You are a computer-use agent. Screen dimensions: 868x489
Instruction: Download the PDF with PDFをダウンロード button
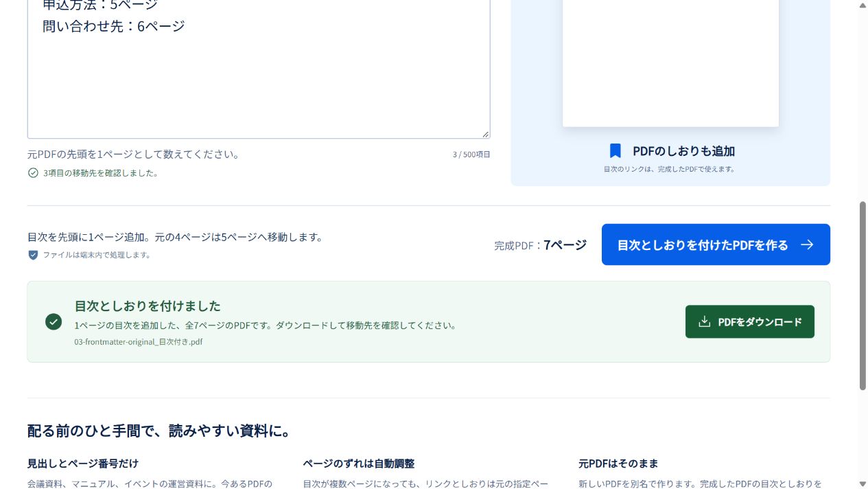tap(750, 321)
